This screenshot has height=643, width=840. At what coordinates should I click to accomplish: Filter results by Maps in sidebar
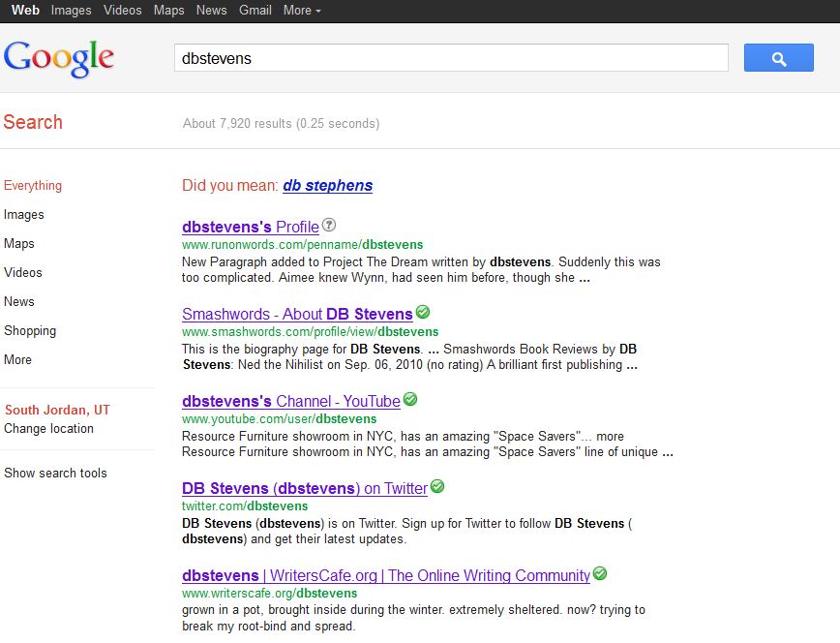(19, 243)
